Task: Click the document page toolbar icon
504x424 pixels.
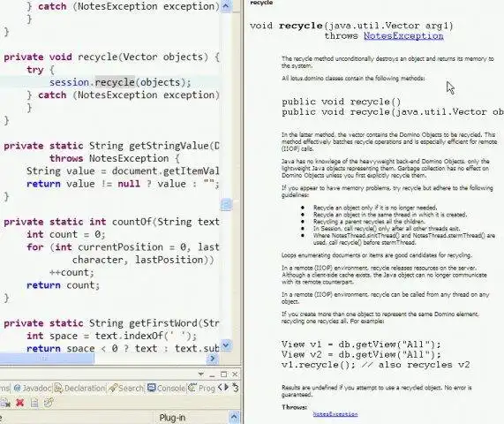Action: 34,403
